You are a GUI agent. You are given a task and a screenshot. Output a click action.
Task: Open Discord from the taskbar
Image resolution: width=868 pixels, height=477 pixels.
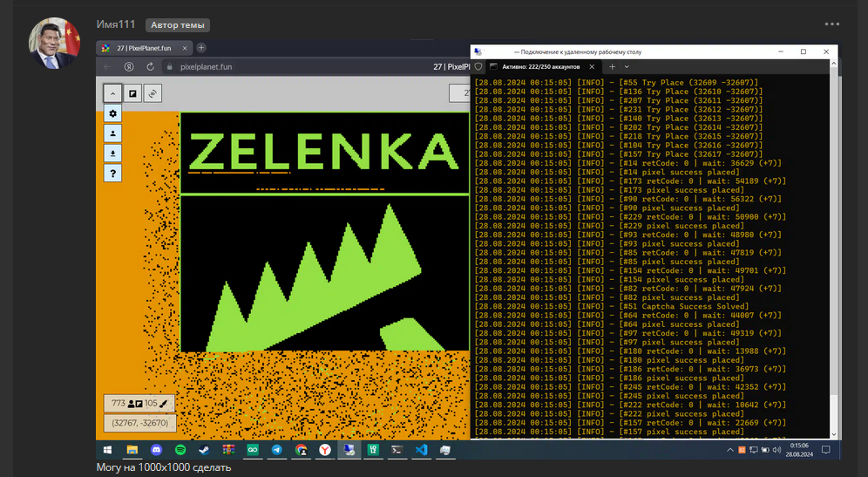pyautogui.click(x=156, y=450)
